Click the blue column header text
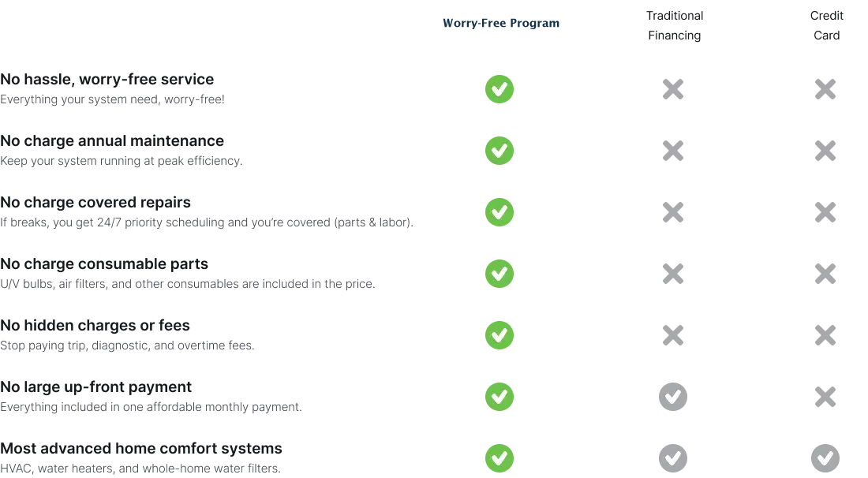The image size is (868, 478). pyautogui.click(x=501, y=24)
